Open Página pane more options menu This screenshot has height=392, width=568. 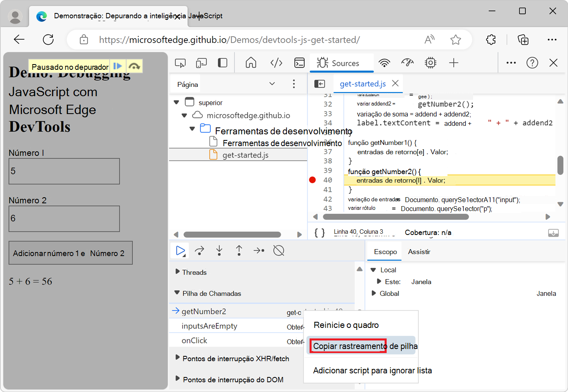294,84
